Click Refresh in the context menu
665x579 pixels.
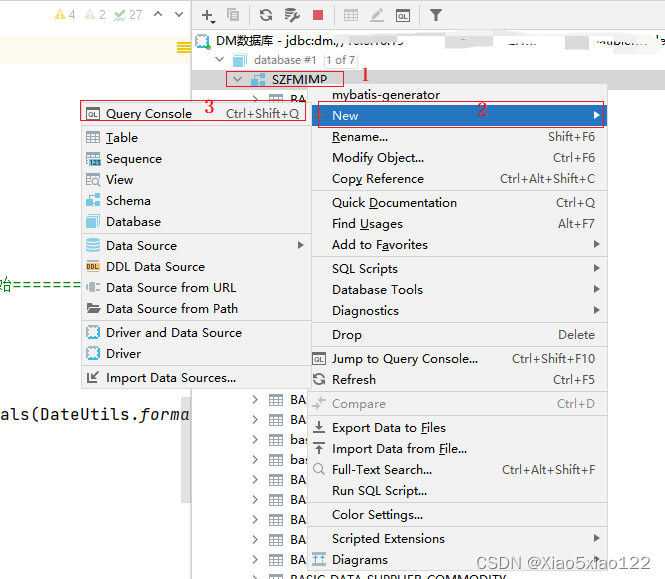pyautogui.click(x=459, y=379)
